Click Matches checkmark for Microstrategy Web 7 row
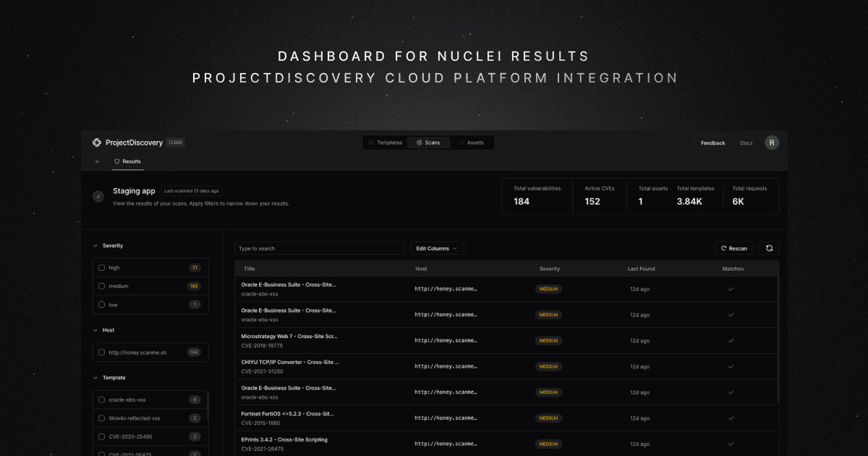Image resolution: width=868 pixels, height=456 pixels. (731, 340)
